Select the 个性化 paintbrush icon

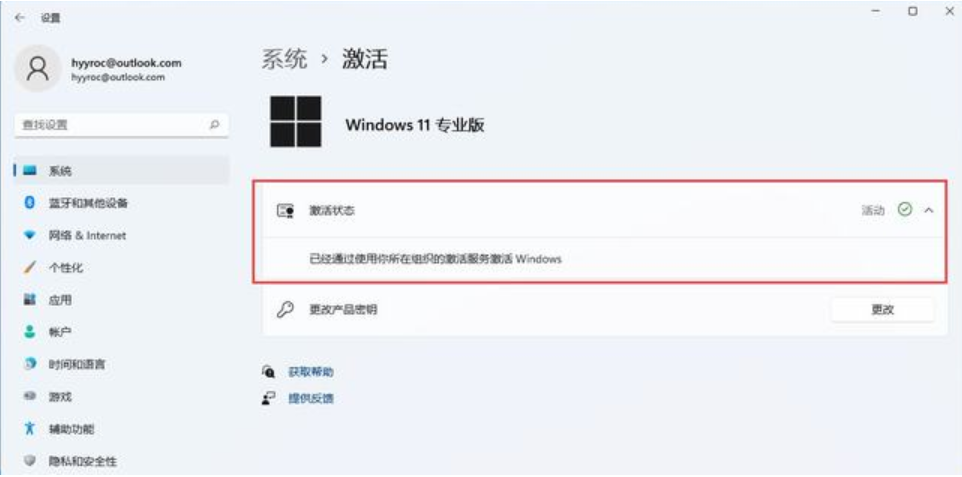[x=29, y=268]
